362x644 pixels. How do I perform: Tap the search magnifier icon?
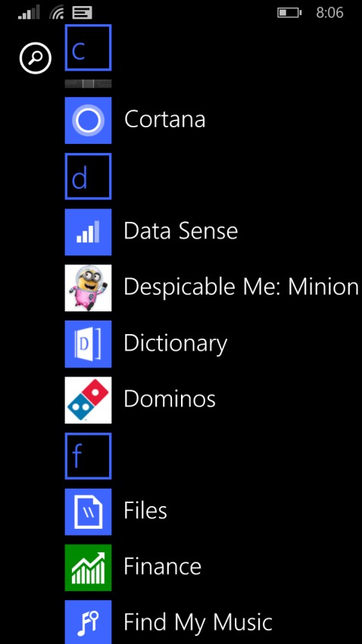point(36,59)
